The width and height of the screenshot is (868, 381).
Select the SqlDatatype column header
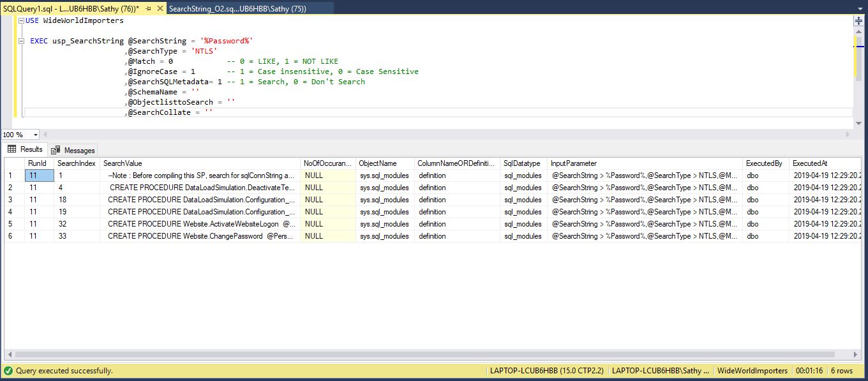pyautogui.click(x=523, y=163)
